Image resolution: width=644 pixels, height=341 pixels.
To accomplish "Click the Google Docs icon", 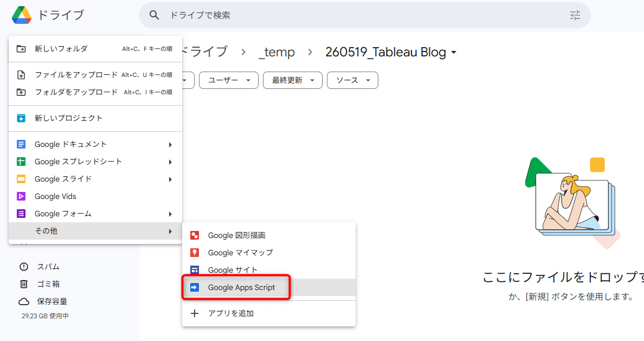I will [21, 144].
